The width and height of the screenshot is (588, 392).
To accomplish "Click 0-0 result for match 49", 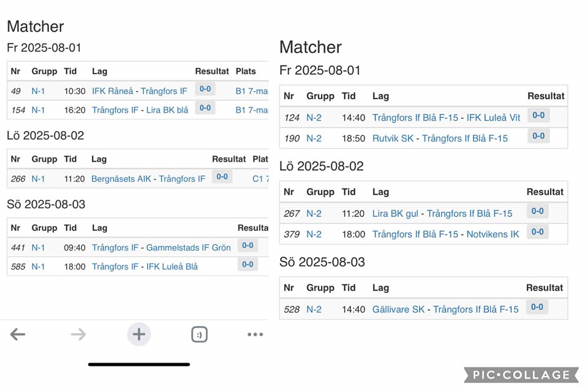I will 205,89.
